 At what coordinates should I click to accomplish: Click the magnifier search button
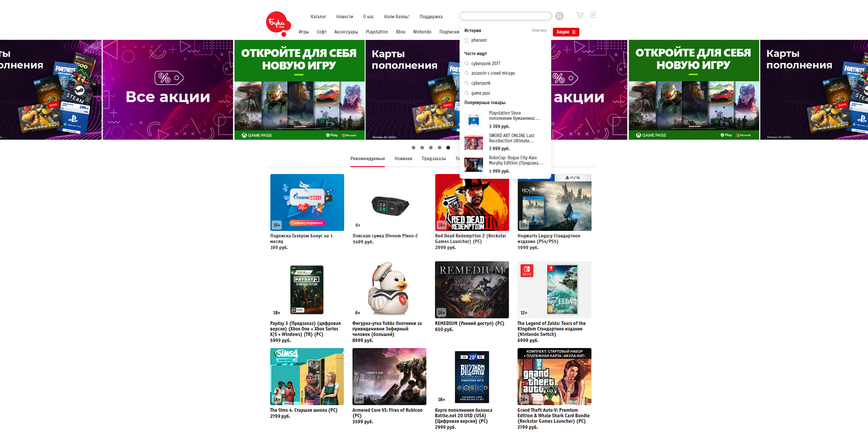(559, 16)
